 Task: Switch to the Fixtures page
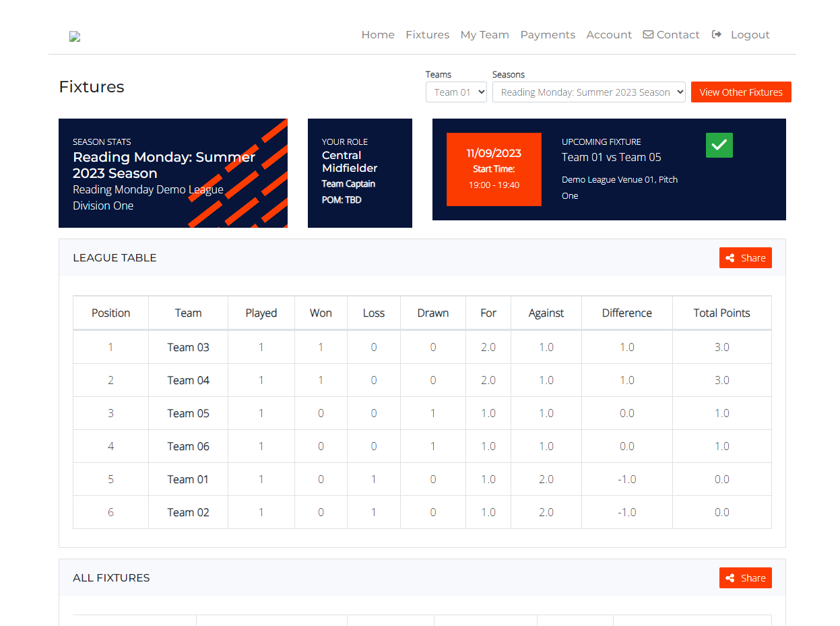[x=427, y=34]
